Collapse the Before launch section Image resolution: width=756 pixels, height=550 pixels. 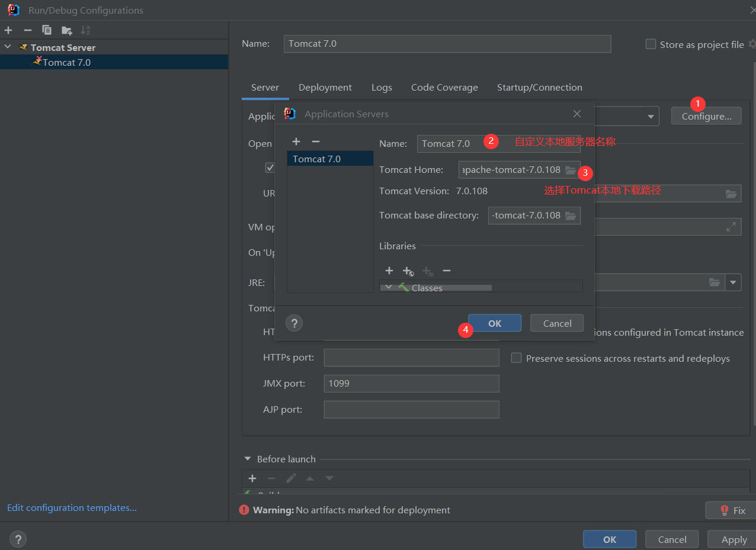[248, 459]
